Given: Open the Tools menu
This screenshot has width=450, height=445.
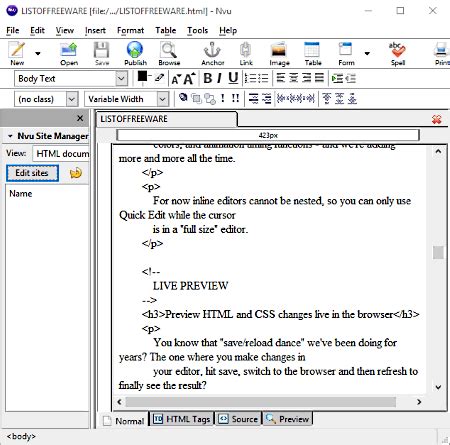Looking at the screenshot, I should coord(197,30).
